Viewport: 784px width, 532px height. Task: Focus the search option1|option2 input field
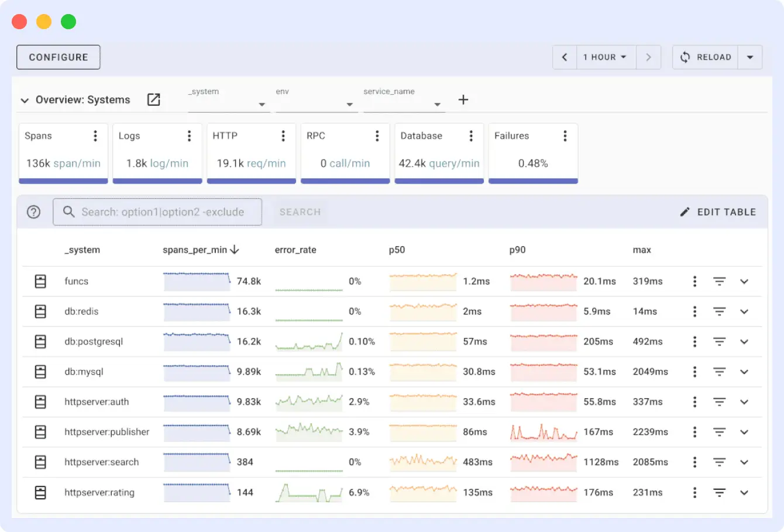157,212
